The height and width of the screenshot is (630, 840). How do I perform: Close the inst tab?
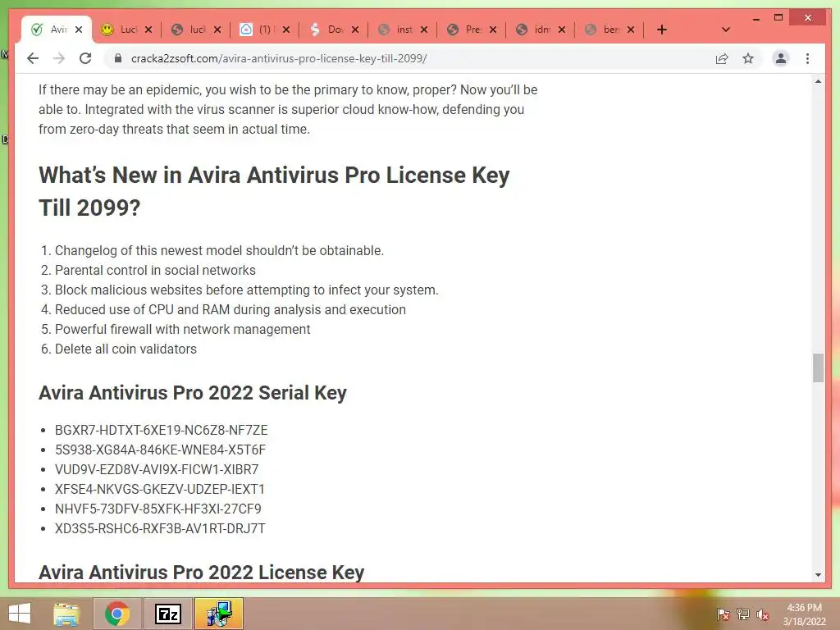click(424, 30)
